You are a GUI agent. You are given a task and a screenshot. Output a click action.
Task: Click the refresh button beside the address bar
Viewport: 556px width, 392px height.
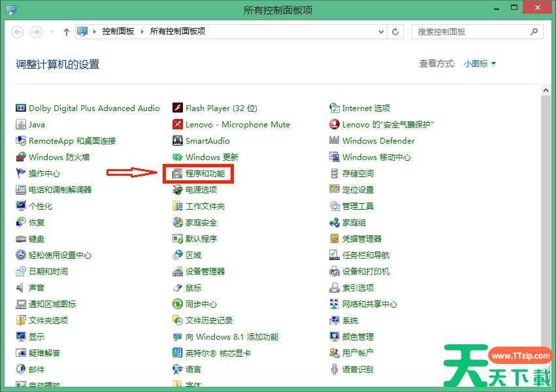pyautogui.click(x=396, y=31)
